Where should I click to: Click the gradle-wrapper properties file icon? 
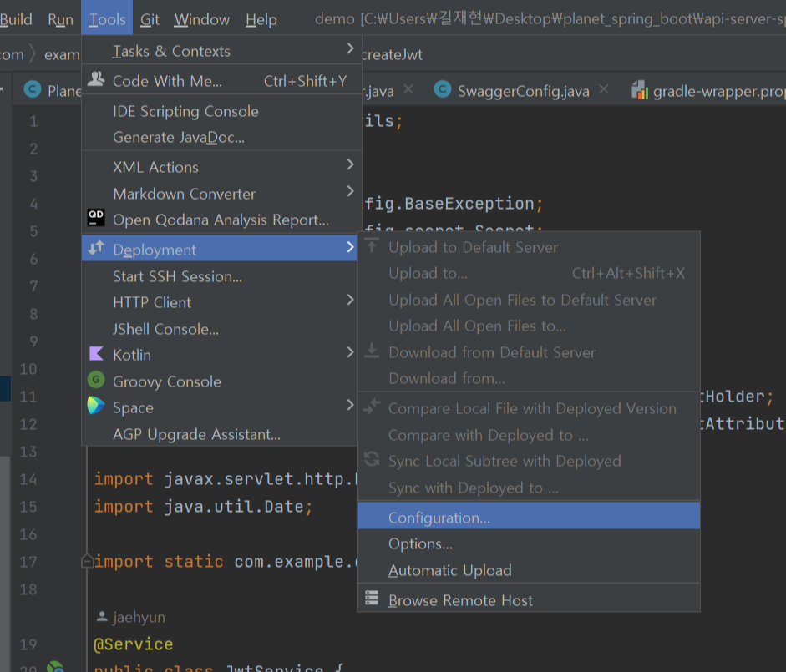click(x=640, y=90)
